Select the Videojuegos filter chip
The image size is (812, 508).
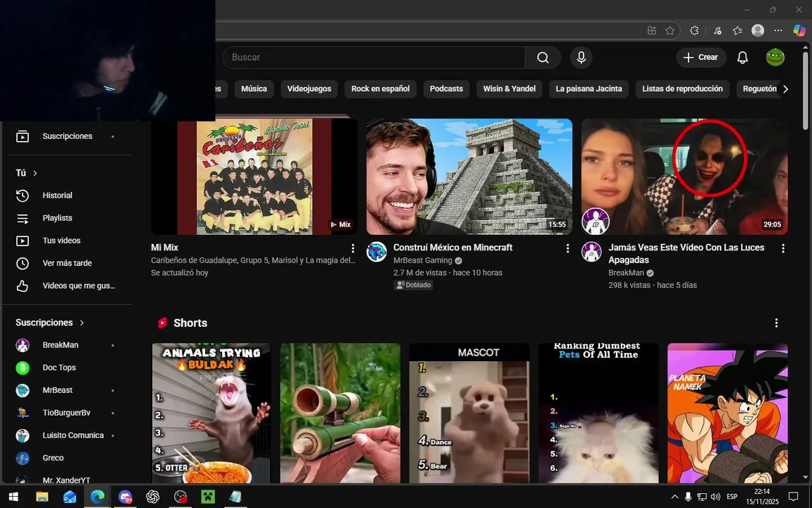pos(309,89)
